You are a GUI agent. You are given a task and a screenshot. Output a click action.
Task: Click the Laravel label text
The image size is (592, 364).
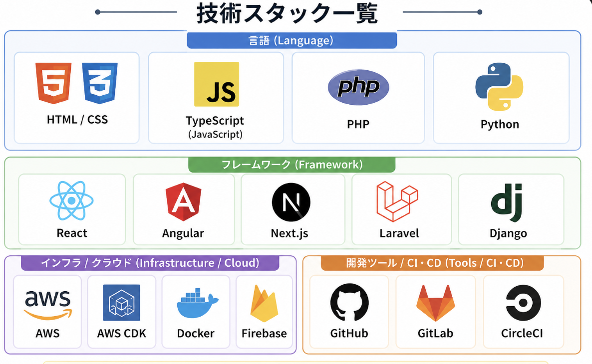tap(399, 233)
